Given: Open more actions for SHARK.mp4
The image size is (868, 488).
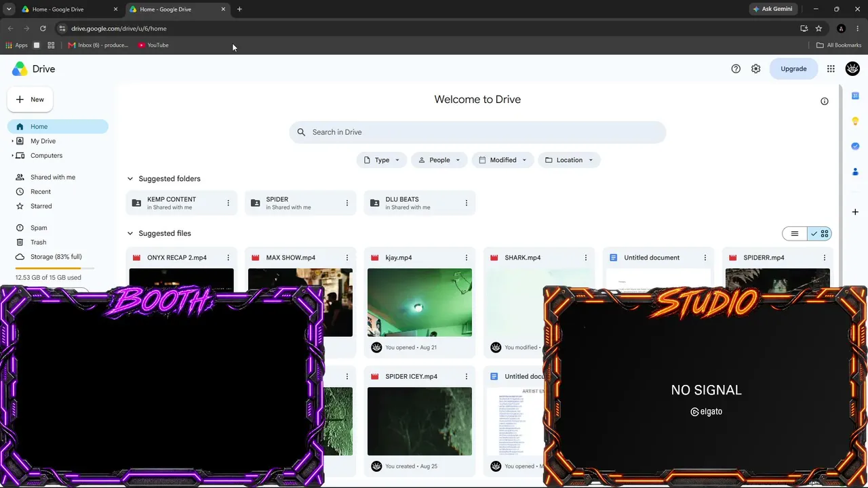Looking at the screenshot, I should coord(586,258).
